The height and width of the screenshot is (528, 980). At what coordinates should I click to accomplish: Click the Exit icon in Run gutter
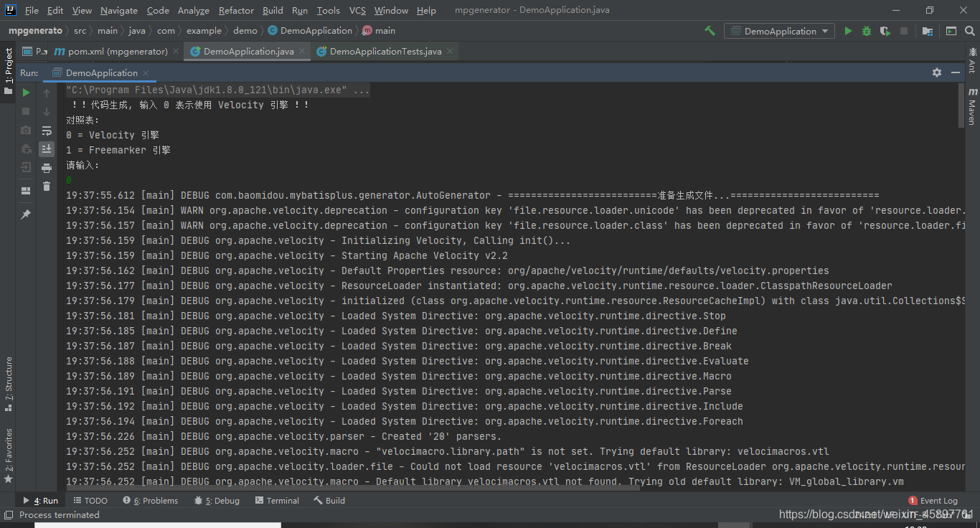(26, 167)
